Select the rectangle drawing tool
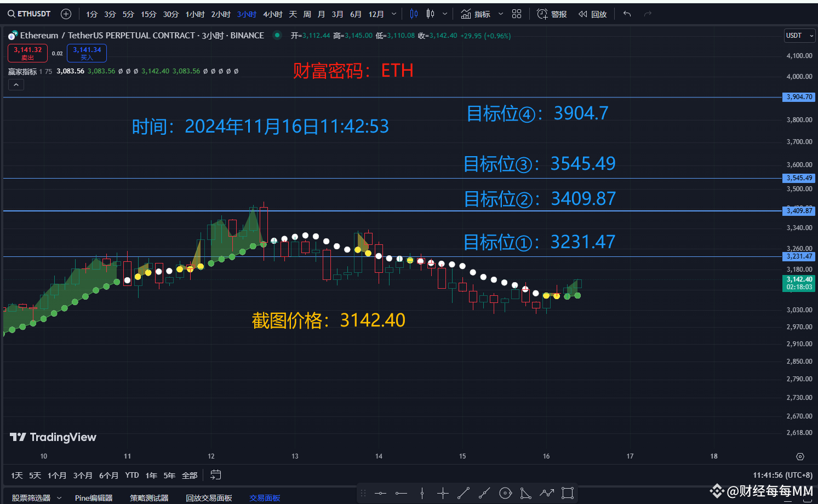The image size is (818, 504). pyautogui.click(x=568, y=493)
